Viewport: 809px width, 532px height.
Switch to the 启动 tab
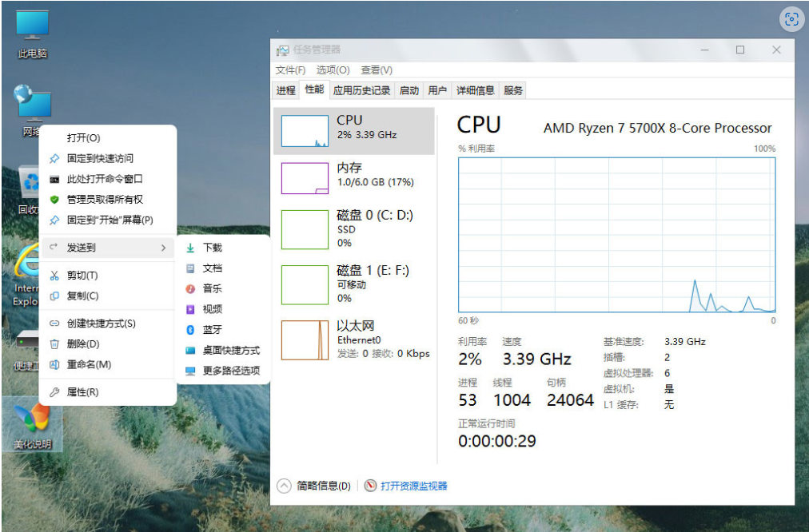409,91
